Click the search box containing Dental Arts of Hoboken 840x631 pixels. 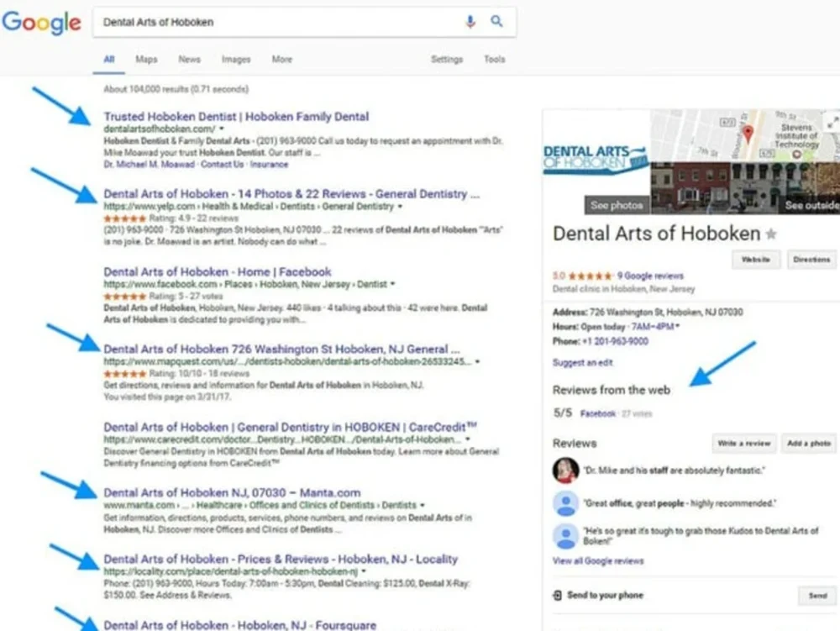coord(304,22)
